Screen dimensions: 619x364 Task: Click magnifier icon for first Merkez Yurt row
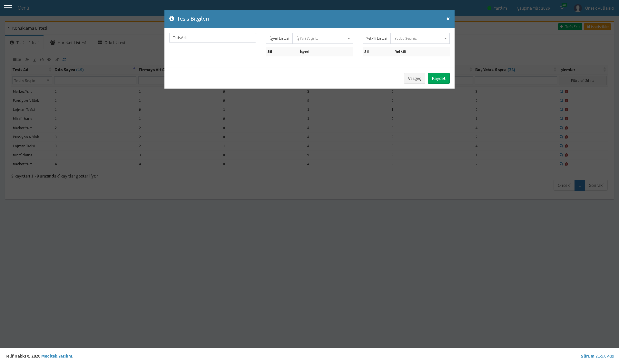pyautogui.click(x=561, y=91)
